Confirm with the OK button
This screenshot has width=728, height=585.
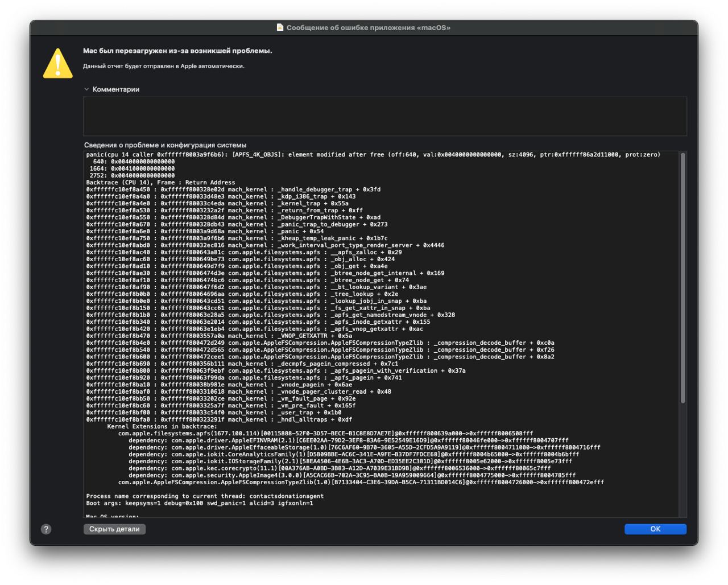pos(655,529)
